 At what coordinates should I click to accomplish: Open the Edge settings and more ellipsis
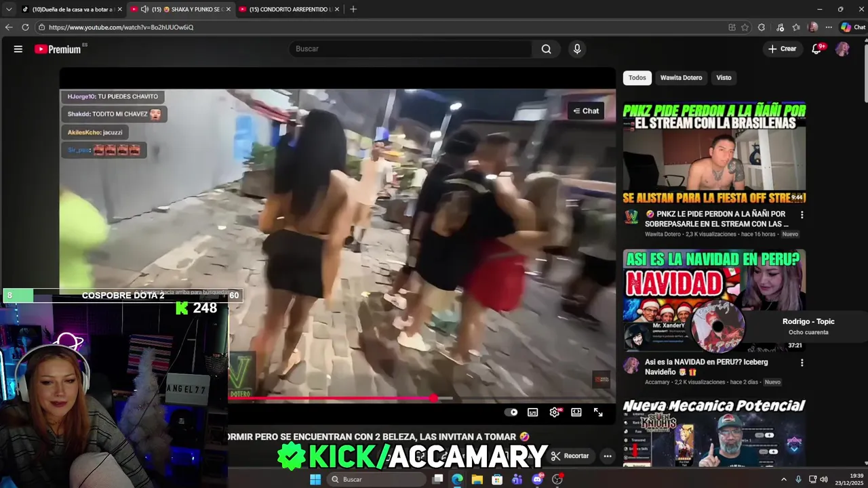pos(829,27)
